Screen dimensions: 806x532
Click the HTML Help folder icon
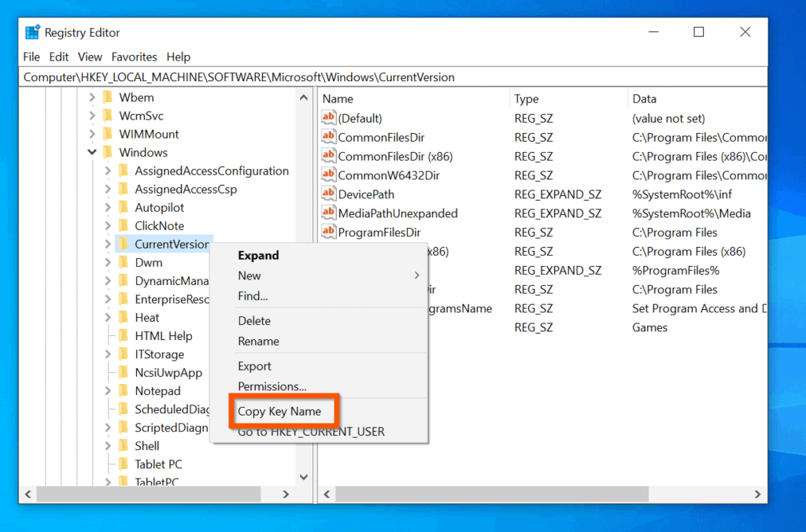(124, 336)
